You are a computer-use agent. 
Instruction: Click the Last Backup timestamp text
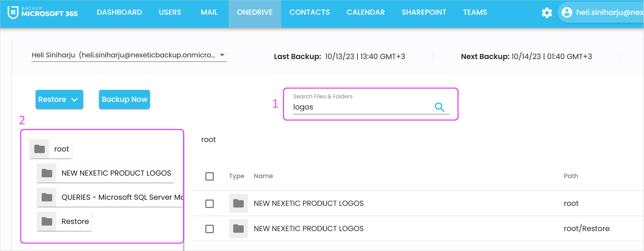coord(365,57)
